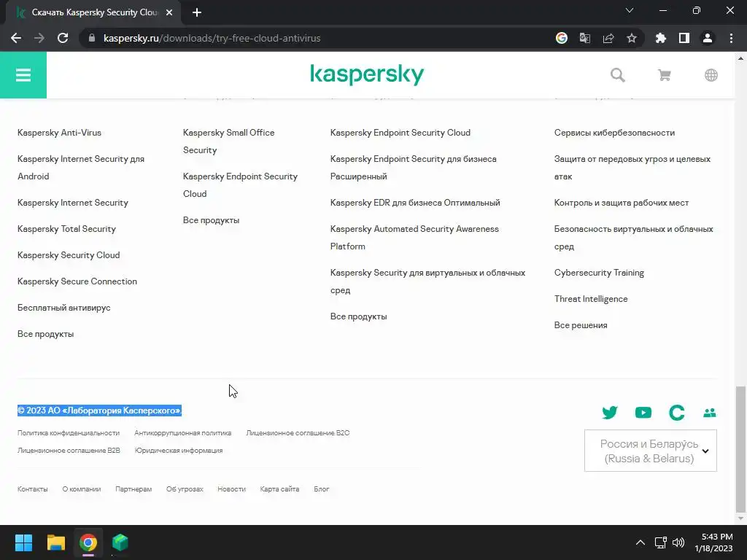747x560 pixels.
Task: Open Kaspersky Automated Security Awareness Platform link
Action: pos(414,238)
